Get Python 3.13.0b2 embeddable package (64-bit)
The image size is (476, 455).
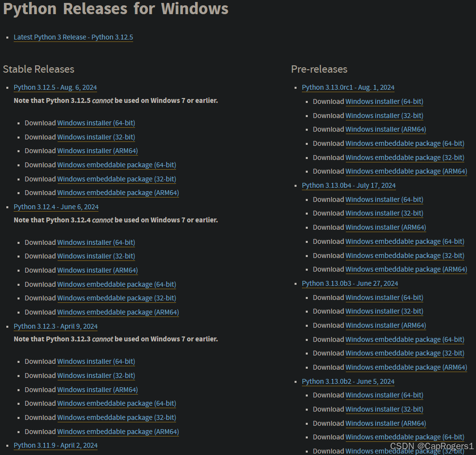[x=405, y=437]
